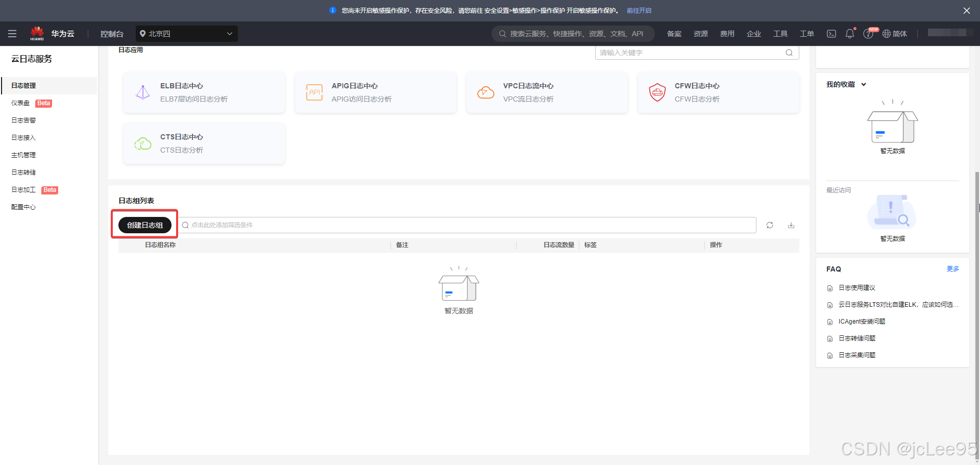Open 工单 in top navigation

(x=807, y=34)
